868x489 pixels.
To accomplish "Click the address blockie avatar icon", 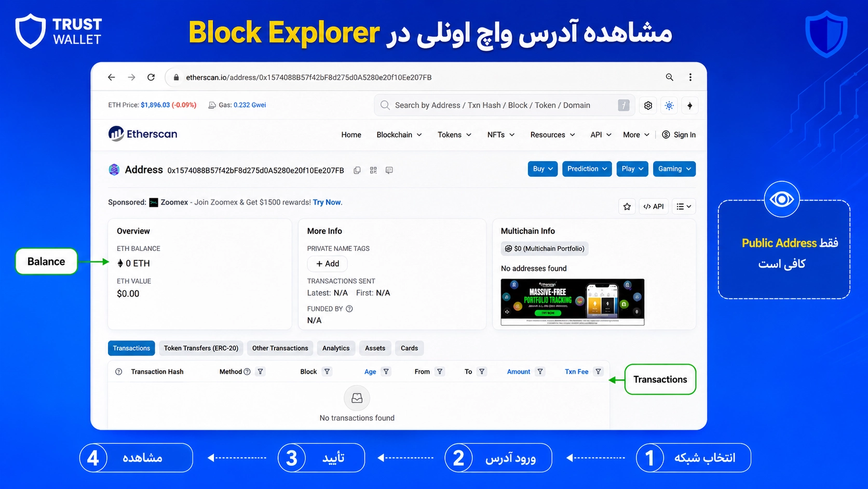I will [x=114, y=169].
